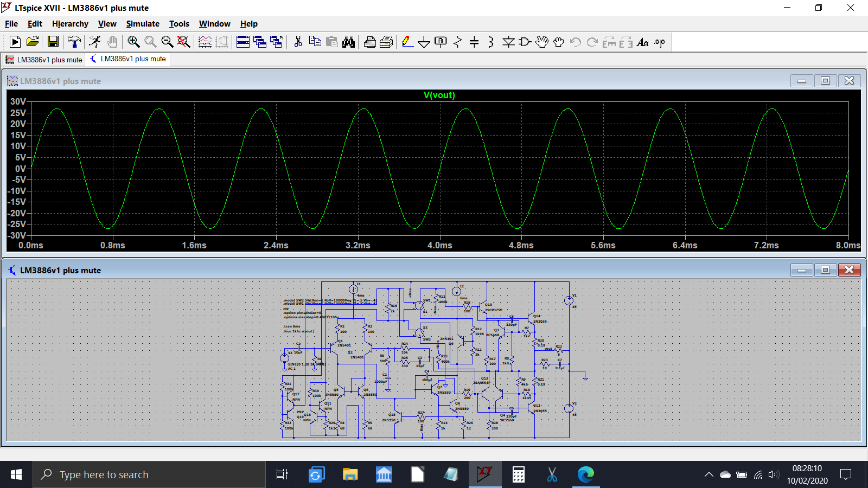Switch to the waveform plot tab

[44, 60]
